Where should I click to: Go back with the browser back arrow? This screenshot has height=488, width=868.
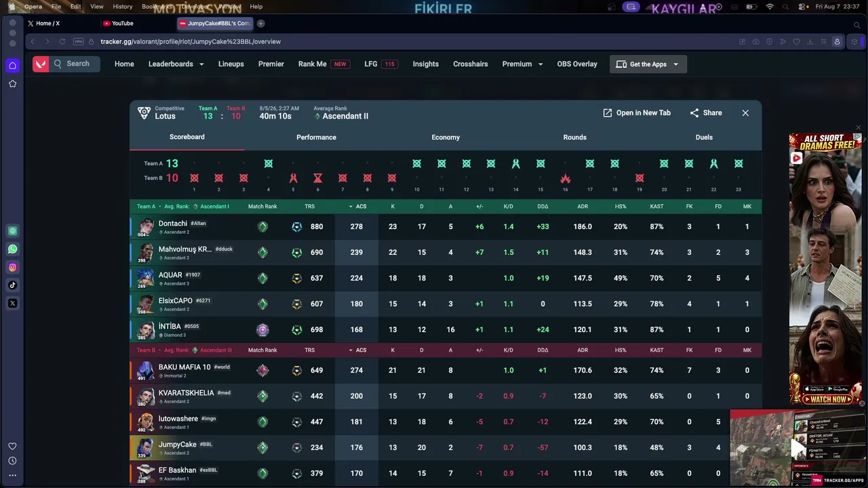pos(32,41)
